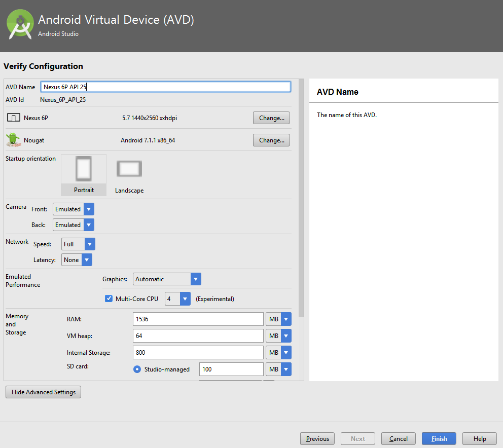Select Landscape startup orientation
Image resolution: width=503 pixels, height=448 pixels.
coord(129,176)
